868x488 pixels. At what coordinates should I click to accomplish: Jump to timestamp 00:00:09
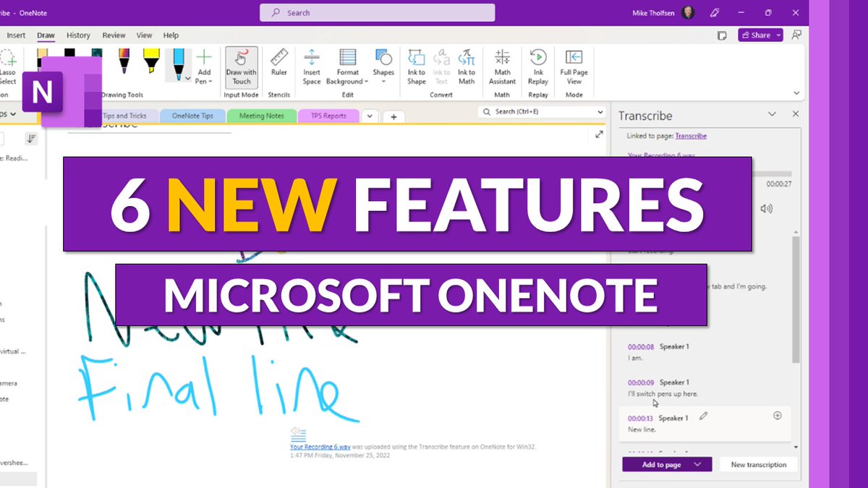click(x=641, y=382)
